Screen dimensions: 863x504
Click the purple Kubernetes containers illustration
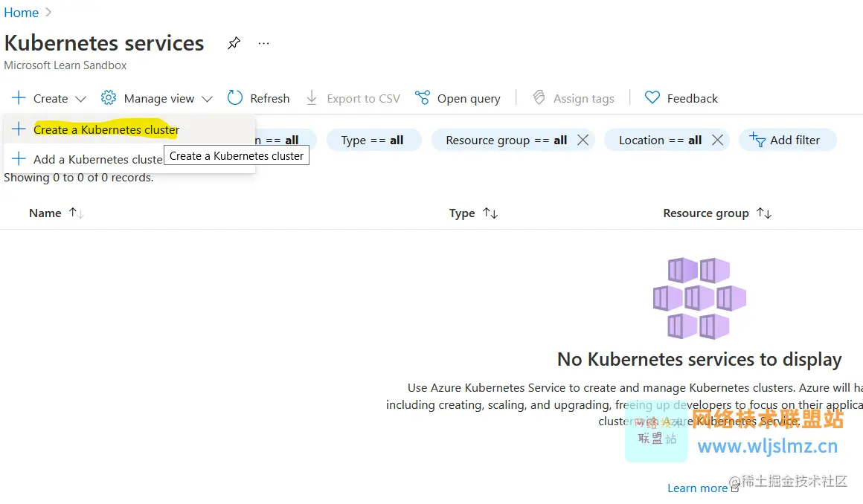(x=699, y=298)
